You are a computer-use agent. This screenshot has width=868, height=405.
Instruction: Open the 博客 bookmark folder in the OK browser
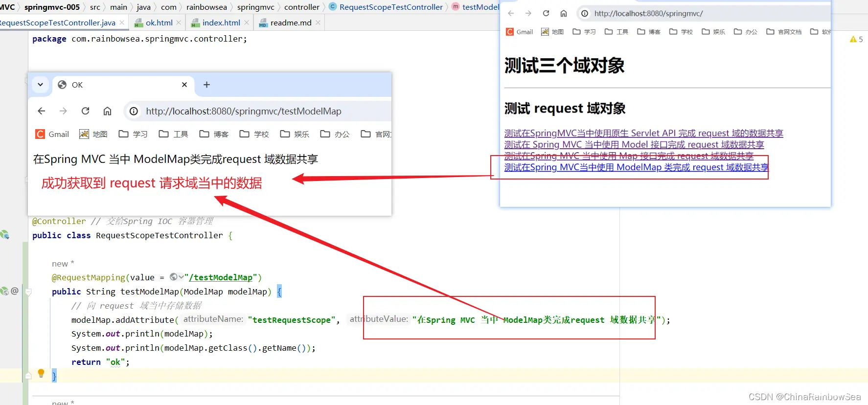click(214, 134)
